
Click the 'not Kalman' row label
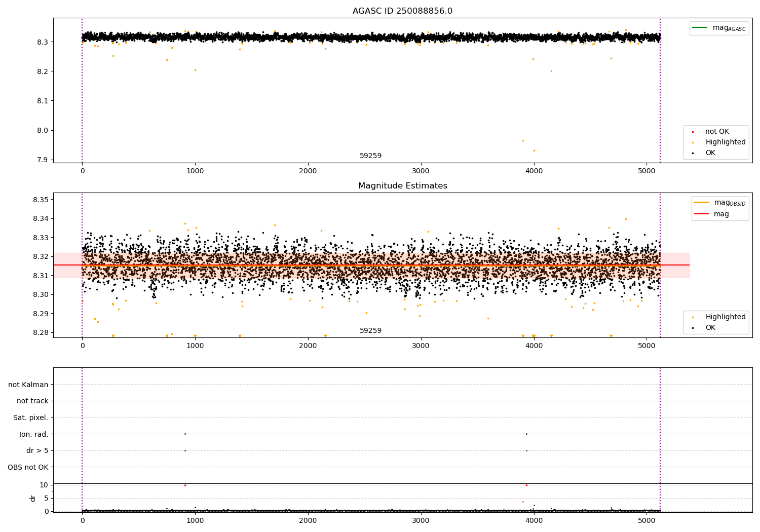[x=28, y=385]
